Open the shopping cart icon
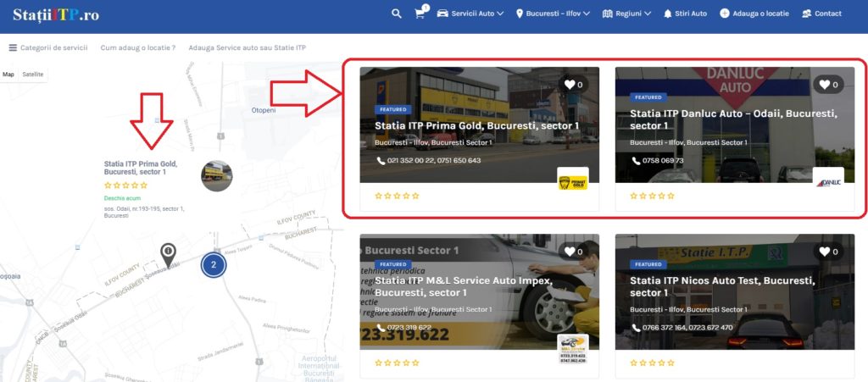The image size is (868, 382). [421, 14]
